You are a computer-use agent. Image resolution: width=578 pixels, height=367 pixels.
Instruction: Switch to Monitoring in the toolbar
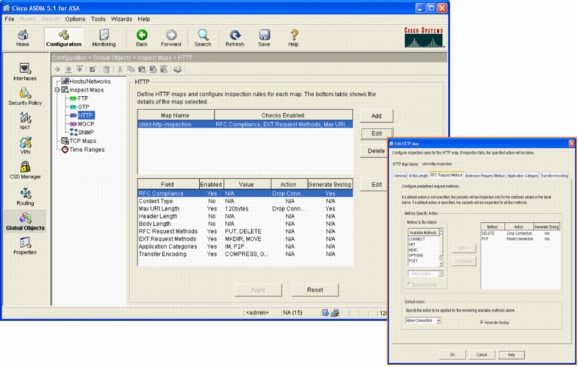coord(104,38)
